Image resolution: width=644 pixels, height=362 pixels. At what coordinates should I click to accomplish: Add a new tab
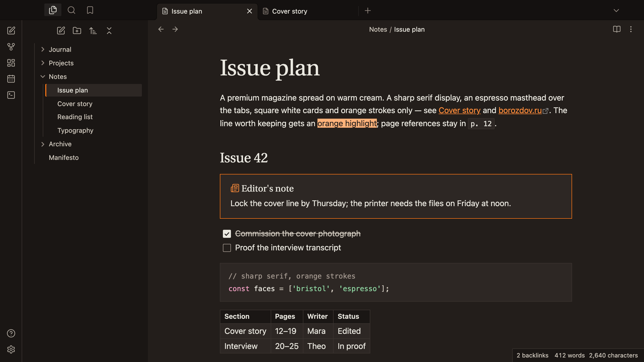click(x=368, y=11)
